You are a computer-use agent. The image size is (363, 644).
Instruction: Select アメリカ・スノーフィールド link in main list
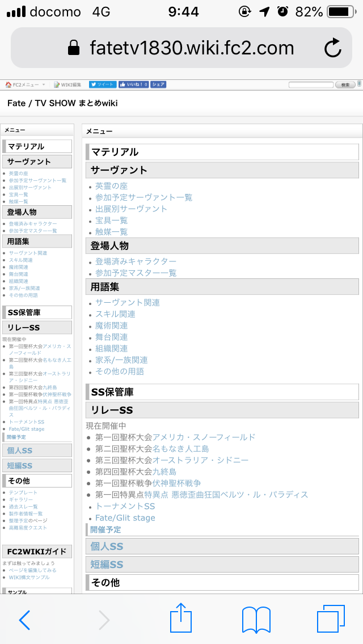coord(204,437)
